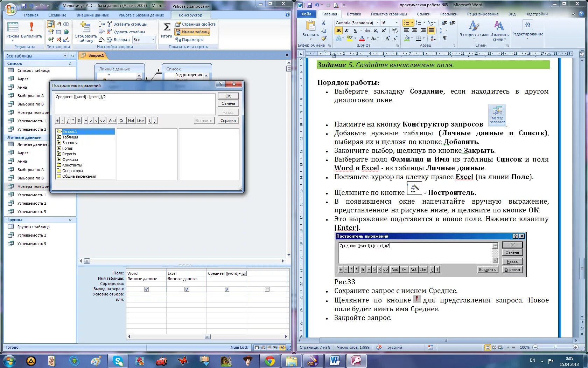Click the Center alignment icon in Word
This screenshot has height=368, width=588.
tap(415, 30)
